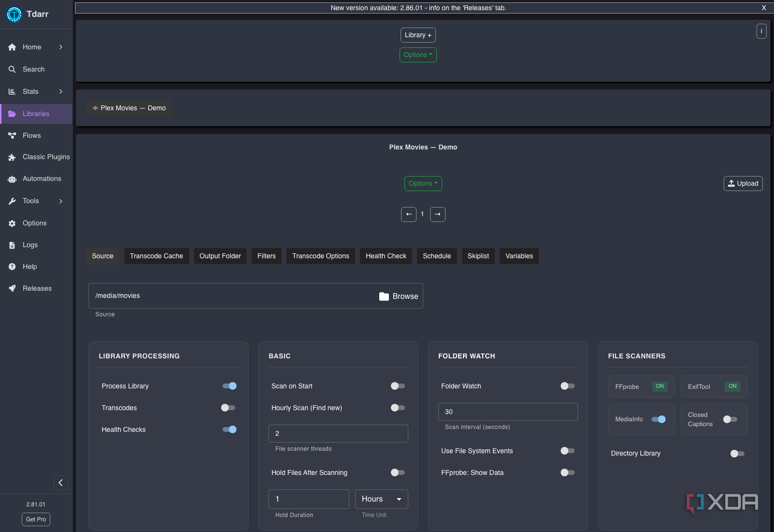Click the Scan interval seconds field
The height and width of the screenshot is (532, 774).
coord(508,412)
